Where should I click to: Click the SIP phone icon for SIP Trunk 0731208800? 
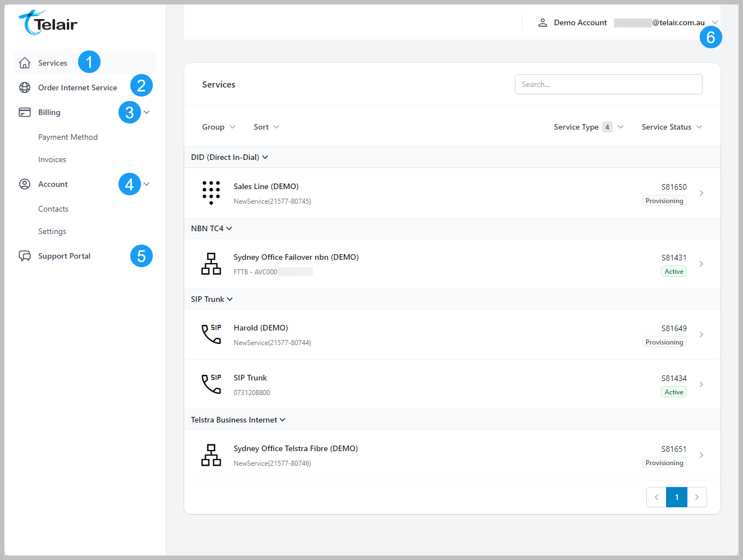coord(211,384)
